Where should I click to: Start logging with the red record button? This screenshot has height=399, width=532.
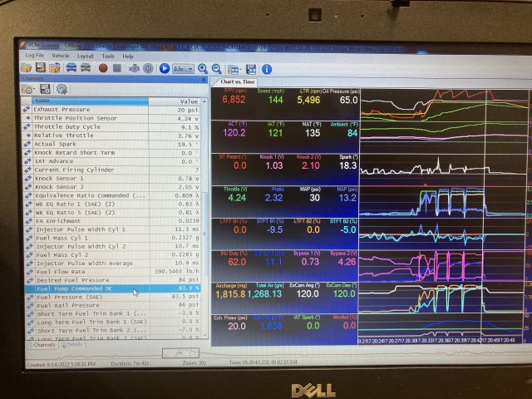(x=103, y=68)
